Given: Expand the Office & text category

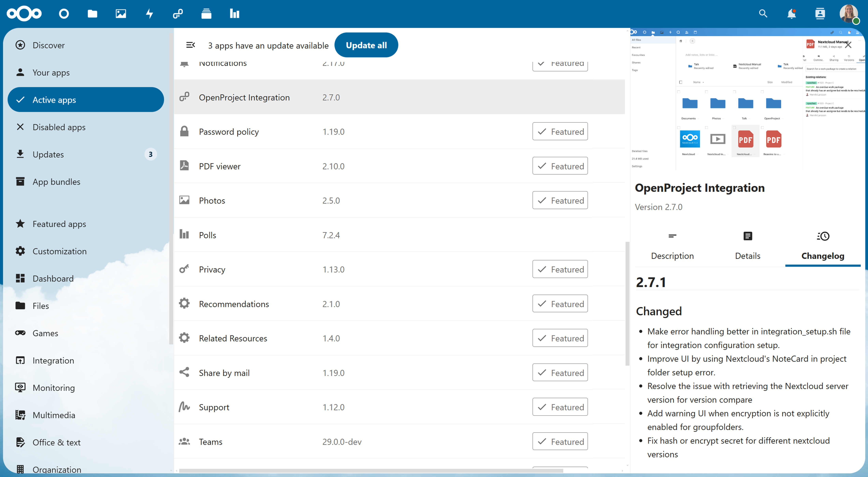Looking at the screenshot, I should (57, 442).
